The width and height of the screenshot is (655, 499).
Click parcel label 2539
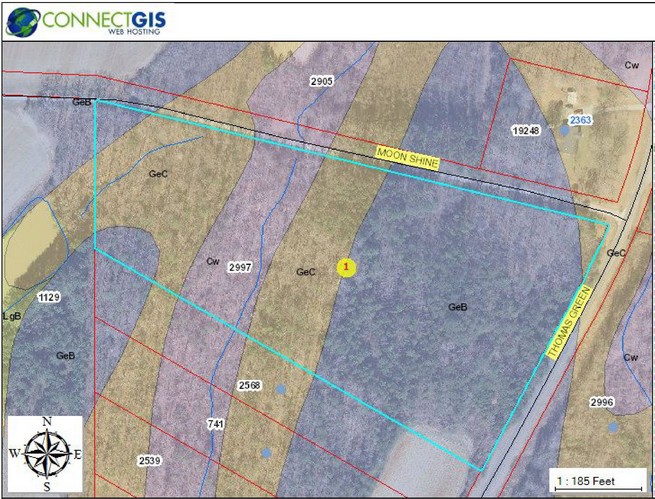[150, 461]
